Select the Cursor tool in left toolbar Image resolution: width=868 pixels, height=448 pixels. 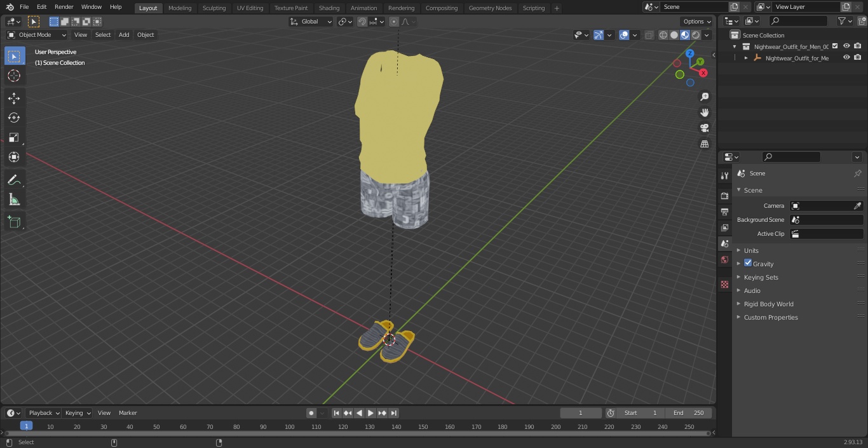(x=14, y=76)
